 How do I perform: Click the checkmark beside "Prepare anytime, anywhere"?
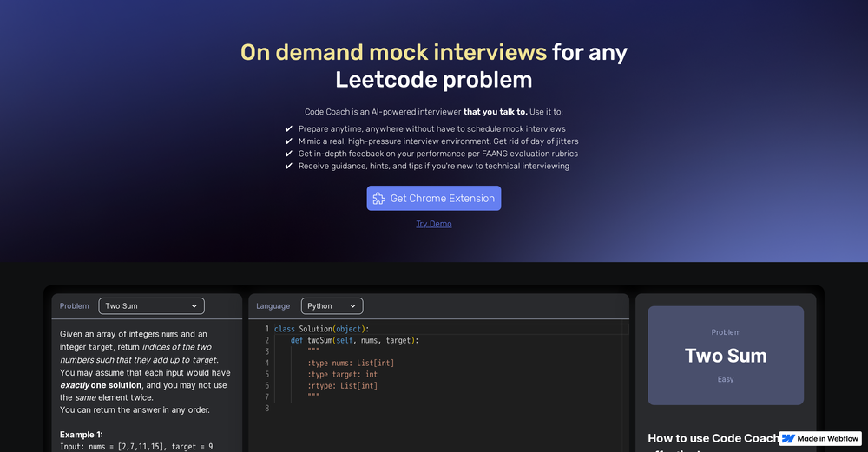tap(289, 129)
